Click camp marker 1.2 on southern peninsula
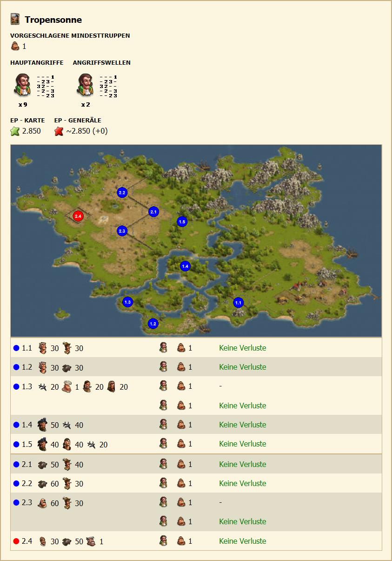This screenshot has width=392, height=561. pos(153,323)
